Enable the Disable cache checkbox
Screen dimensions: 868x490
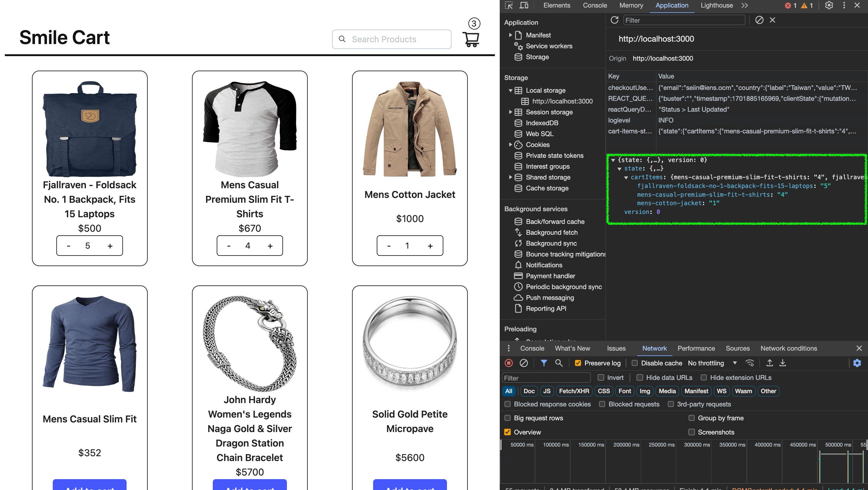click(633, 363)
